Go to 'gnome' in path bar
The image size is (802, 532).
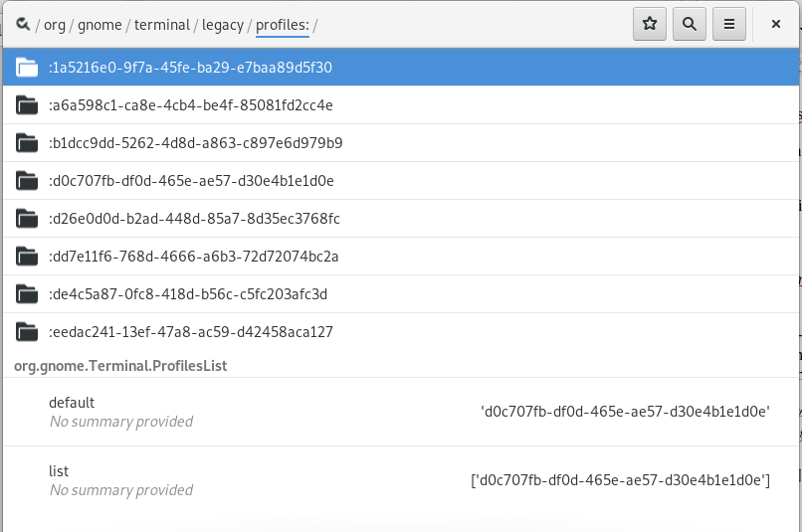pos(100,25)
